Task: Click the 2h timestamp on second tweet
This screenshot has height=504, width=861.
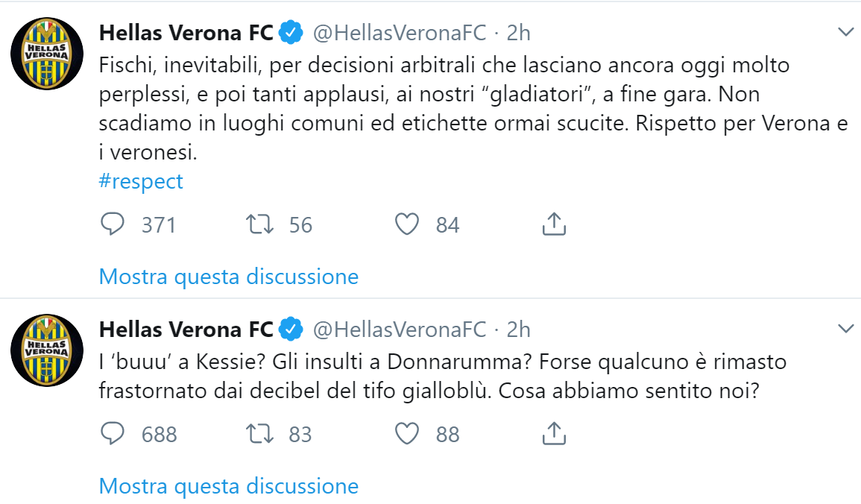Action: click(x=518, y=329)
